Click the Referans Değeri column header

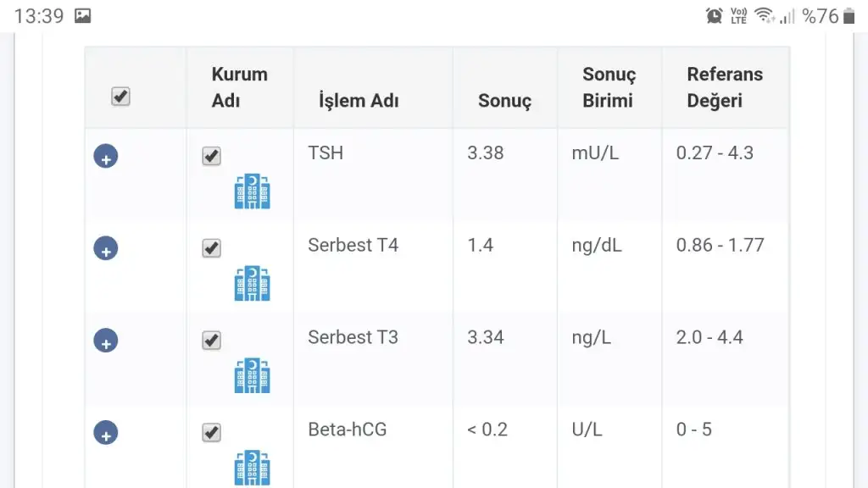tap(725, 87)
